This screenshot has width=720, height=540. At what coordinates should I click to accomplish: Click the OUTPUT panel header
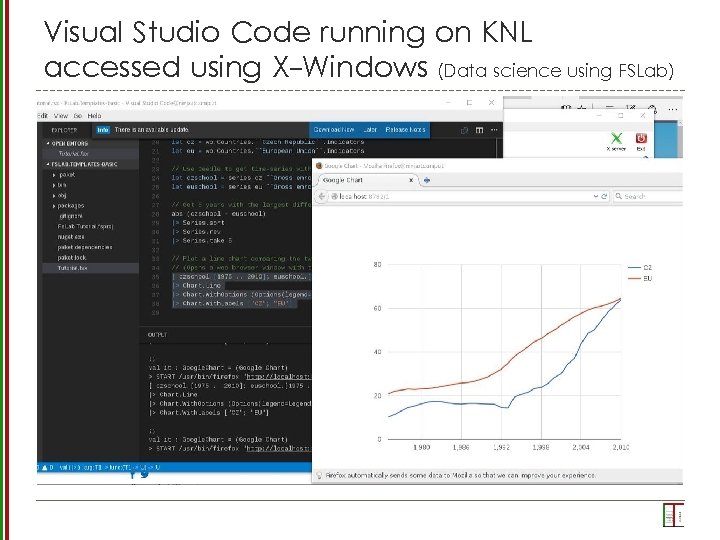[x=158, y=335]
